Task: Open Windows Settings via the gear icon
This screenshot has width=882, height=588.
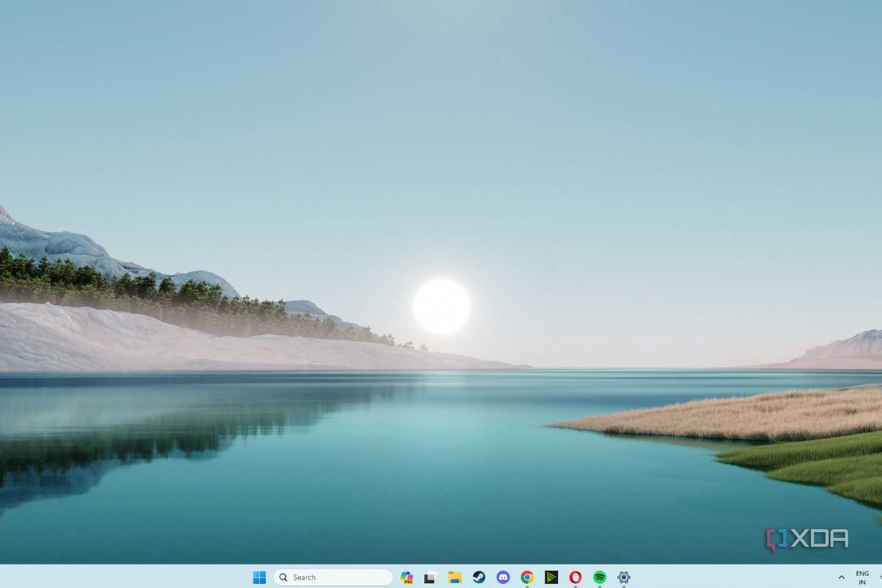Action: 623,577
